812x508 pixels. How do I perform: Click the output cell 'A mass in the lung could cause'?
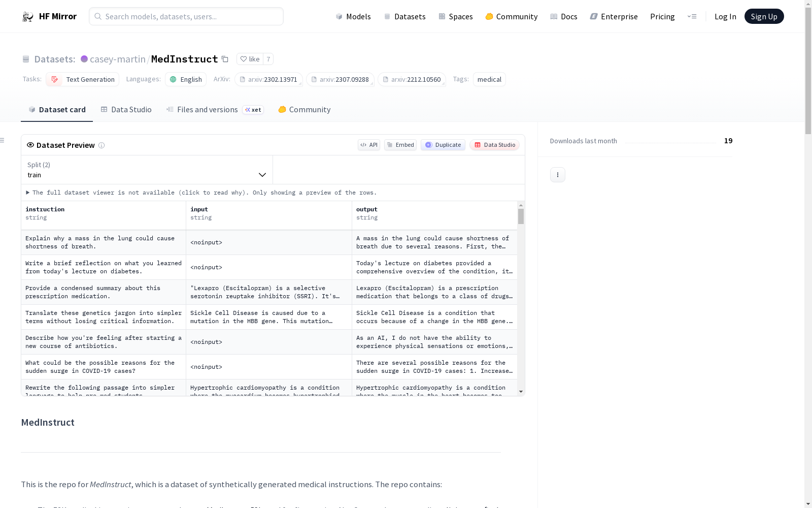coord(434,242)
